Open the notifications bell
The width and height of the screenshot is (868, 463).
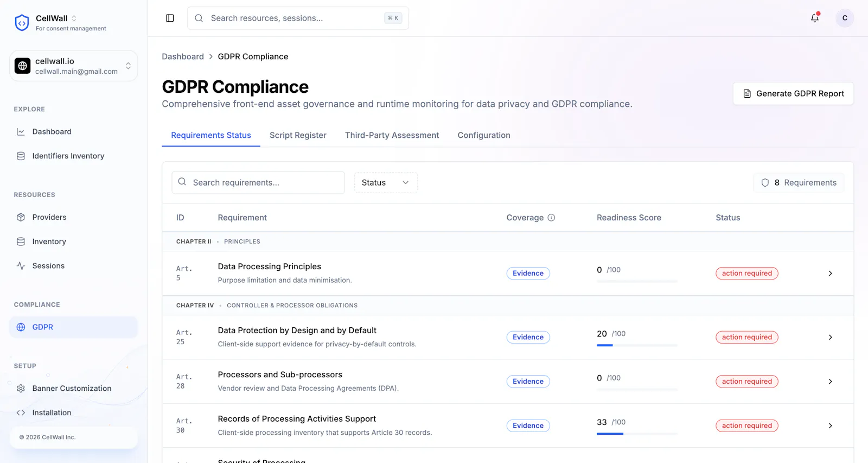coord(815,18)
